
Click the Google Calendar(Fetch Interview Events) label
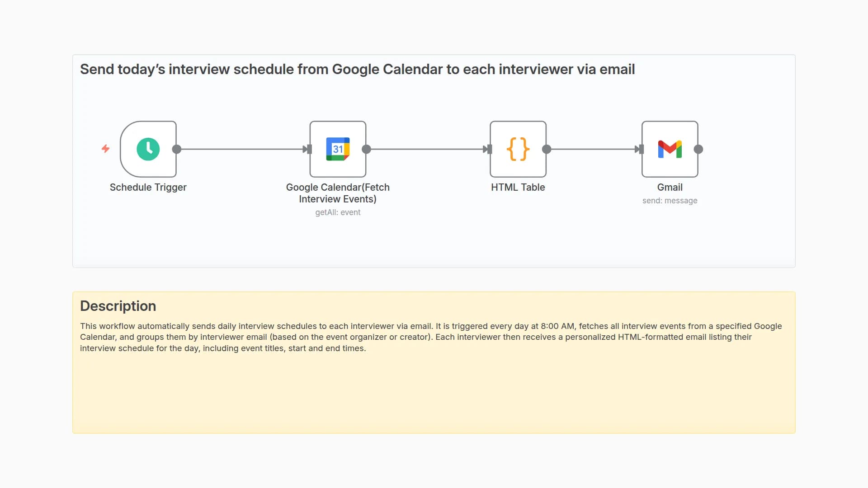[338, 193]
